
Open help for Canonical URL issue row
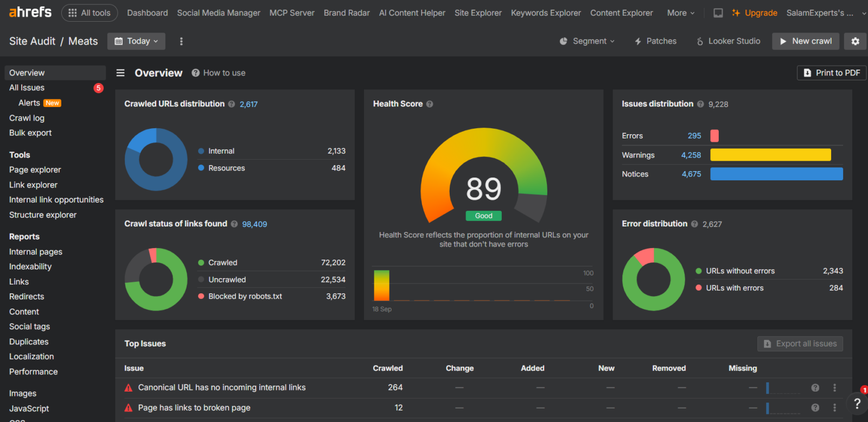pyautogui.click(x=815, y=388)
